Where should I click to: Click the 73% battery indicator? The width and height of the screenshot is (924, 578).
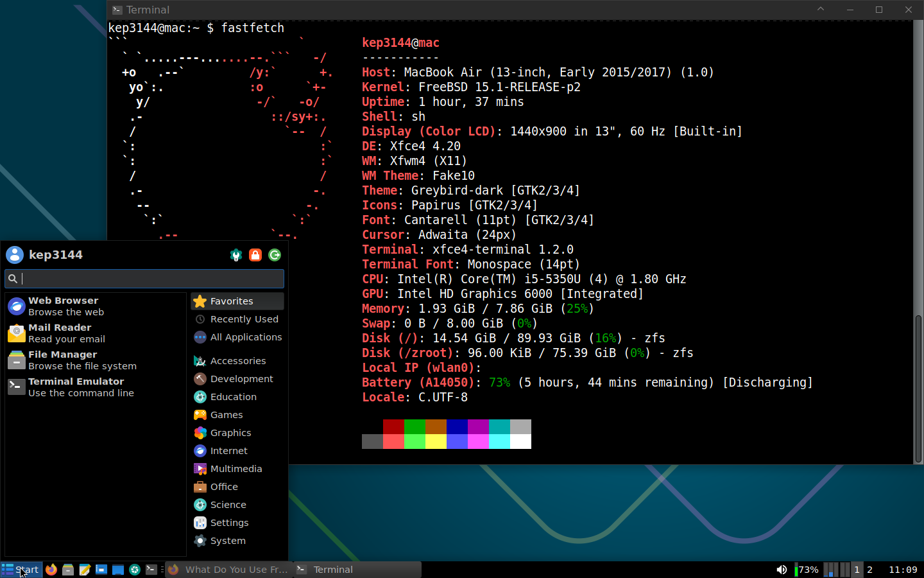[807, 570]
